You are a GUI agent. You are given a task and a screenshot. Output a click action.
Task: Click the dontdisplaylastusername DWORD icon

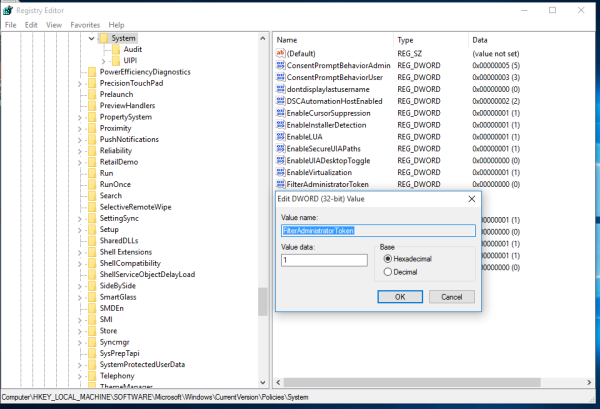tap(280, 89)
